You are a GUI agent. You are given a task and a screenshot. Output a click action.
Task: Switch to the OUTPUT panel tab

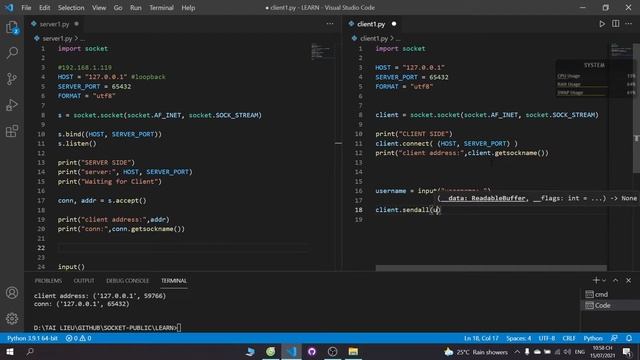point(84,280)
